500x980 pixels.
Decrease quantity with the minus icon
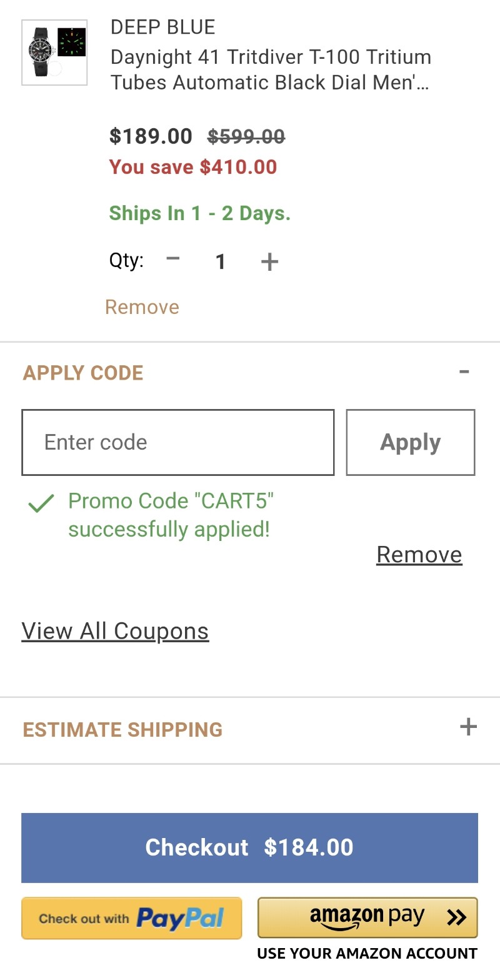point(173,258)
